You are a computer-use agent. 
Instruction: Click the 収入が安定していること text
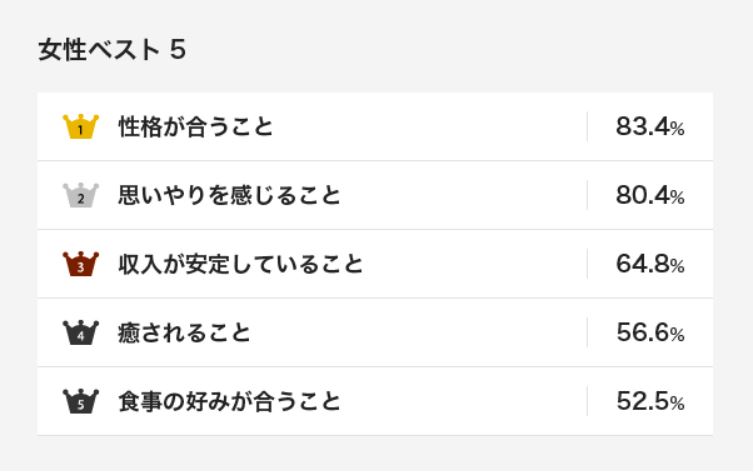click(x=240, y=265)
